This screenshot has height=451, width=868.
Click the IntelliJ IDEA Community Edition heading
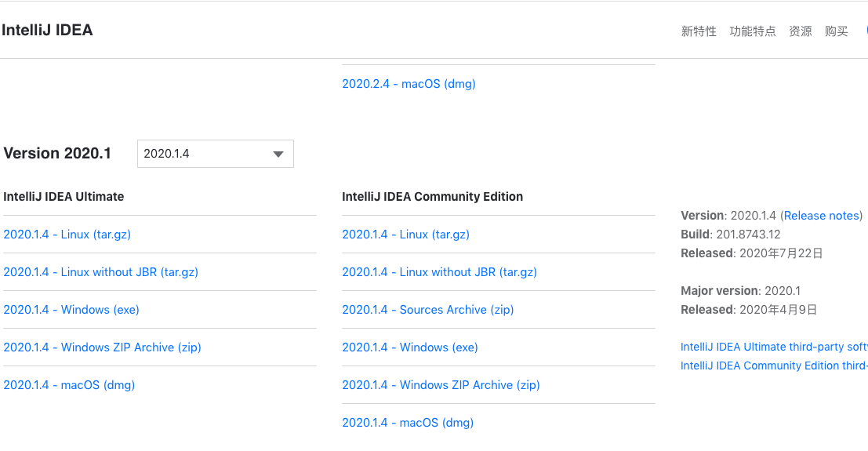(x=432, y=197)
